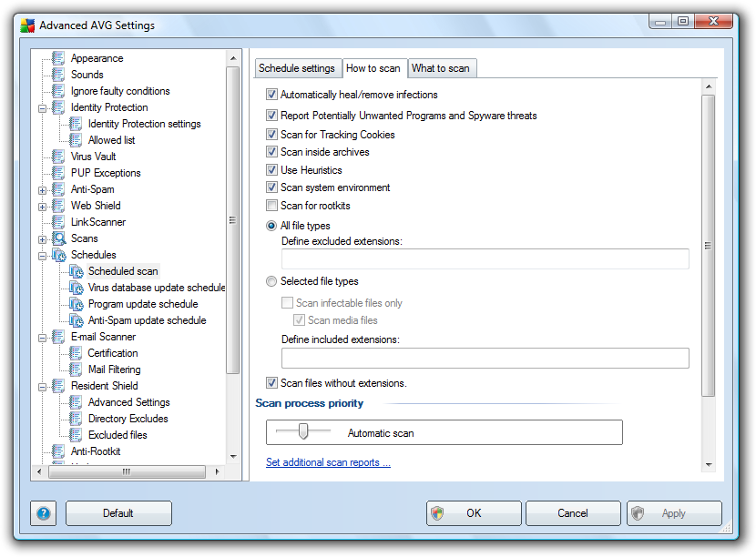Toggle Scan inside archives checkbox
Viewport: 756px width, 557px height.
tap(272, 152)
